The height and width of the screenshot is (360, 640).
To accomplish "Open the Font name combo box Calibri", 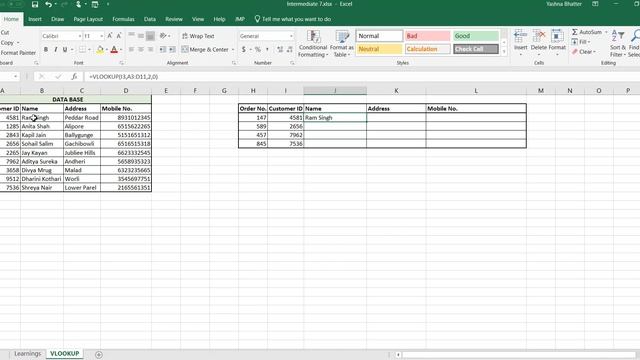I will coord(61,36).
